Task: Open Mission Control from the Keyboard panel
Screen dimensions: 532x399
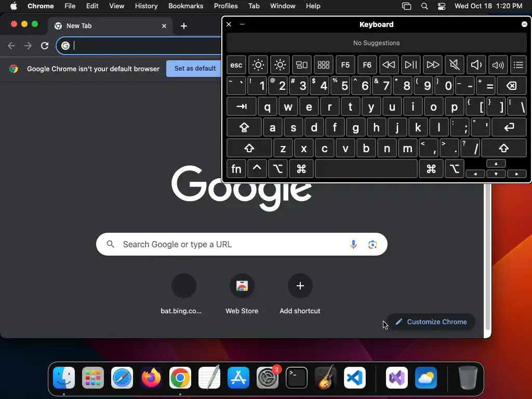Action: [302, 65]
